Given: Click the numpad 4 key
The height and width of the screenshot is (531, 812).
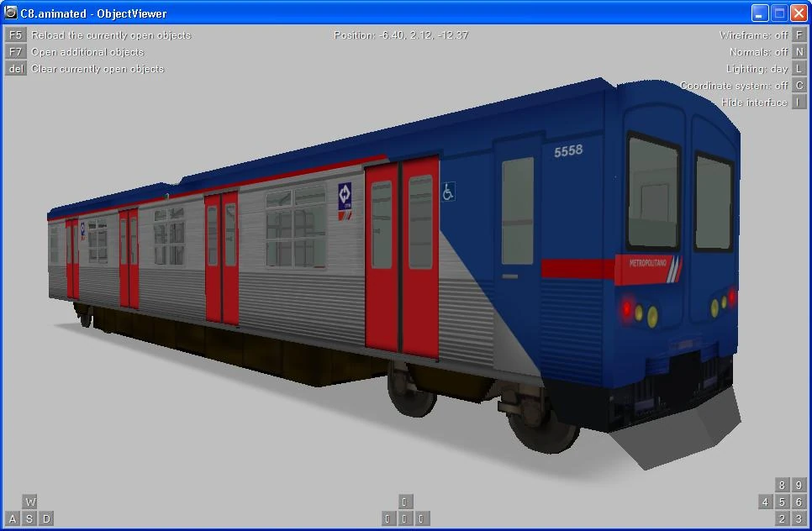Looking at the screenshot, I should coord(766,502).
